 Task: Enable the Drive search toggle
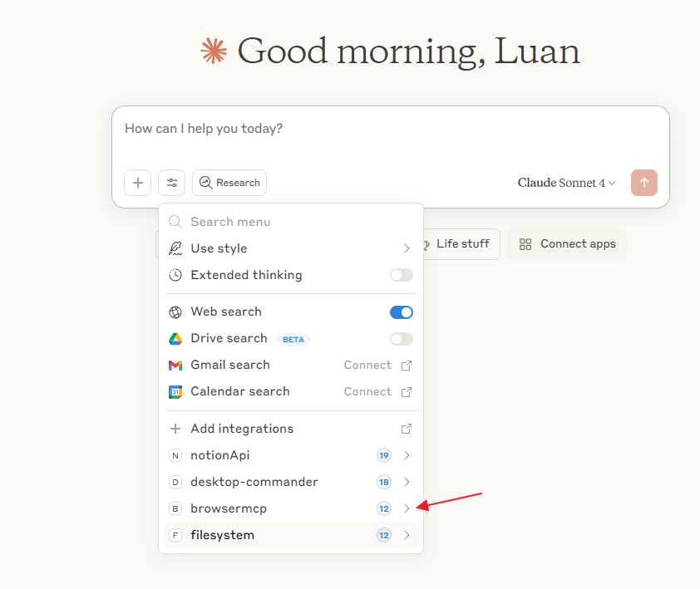pos(401,339)
